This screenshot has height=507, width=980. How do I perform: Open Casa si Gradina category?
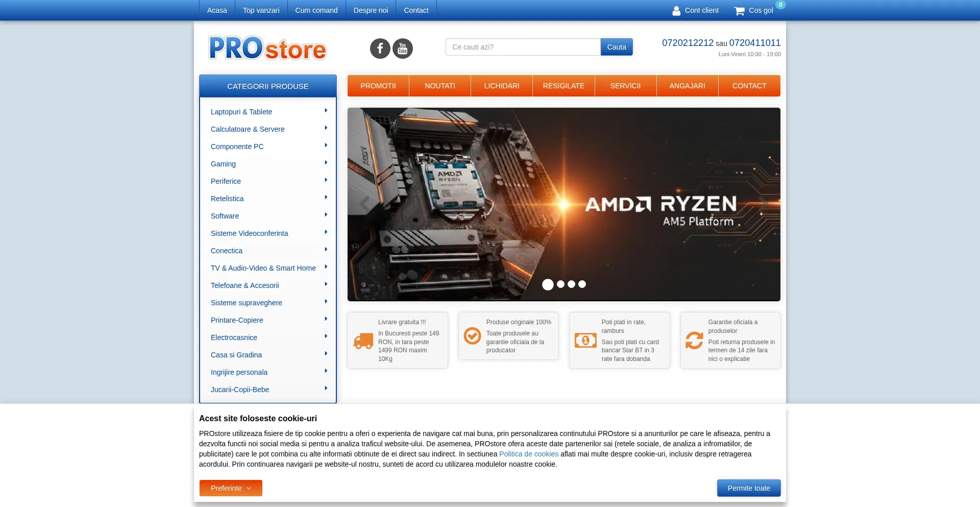click(x=236, y=355)
